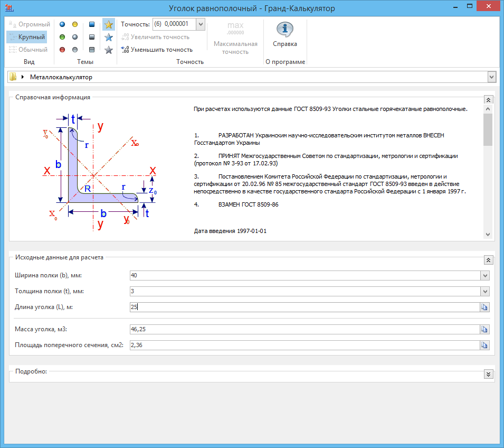Click the Дата введения 1997-01-01 text
This screenshot has height=448, width=504.
pos(230,231)
